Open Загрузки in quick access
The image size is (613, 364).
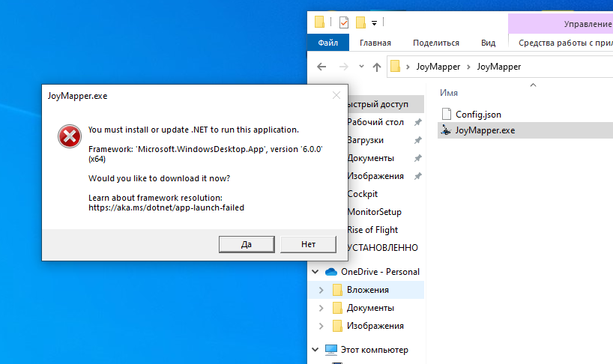tap(365, 140)
